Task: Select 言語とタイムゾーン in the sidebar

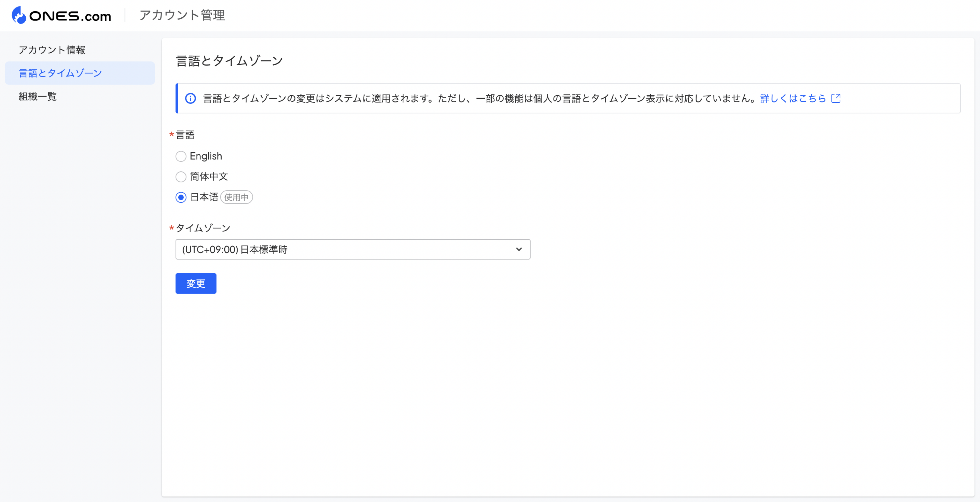Action: pyautogui.click(x=60, y=73)
